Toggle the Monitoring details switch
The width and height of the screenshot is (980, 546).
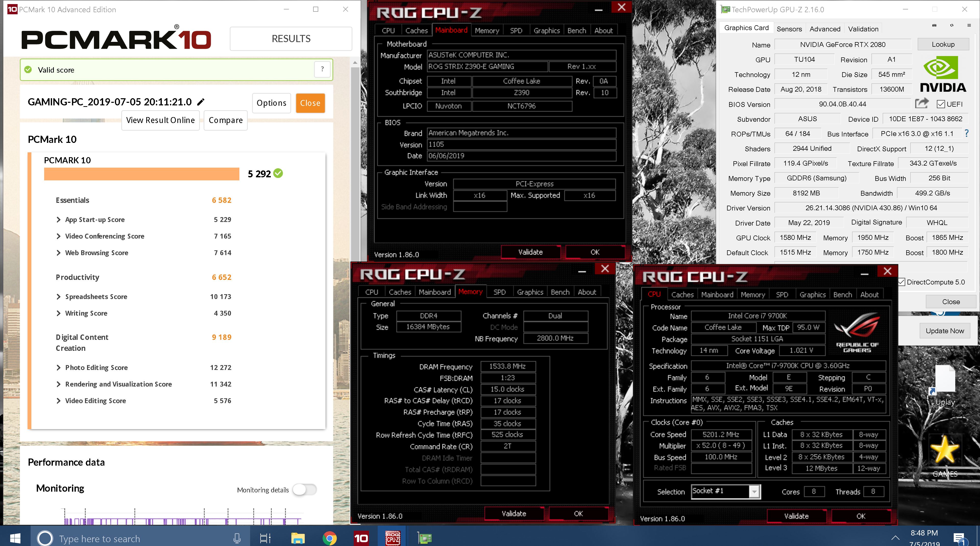(304, 490)
